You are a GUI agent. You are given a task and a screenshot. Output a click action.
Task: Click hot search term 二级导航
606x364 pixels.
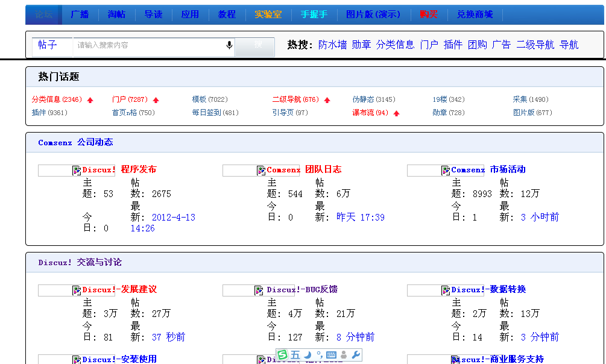535,45
